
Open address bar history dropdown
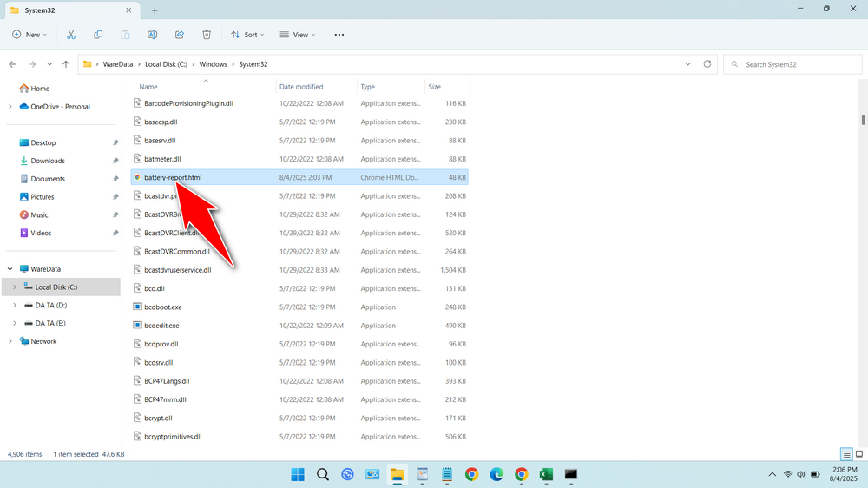687,64
